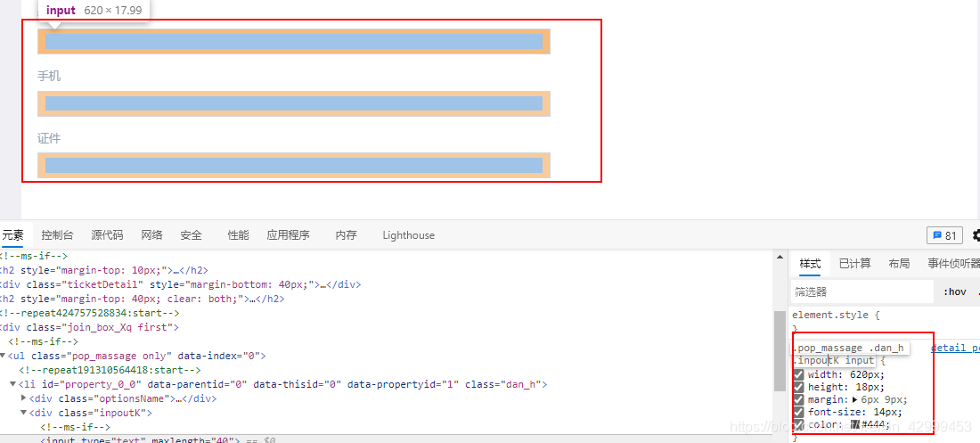Collapse the ul class="pop_massage only" node

click(x=3, y=356)
